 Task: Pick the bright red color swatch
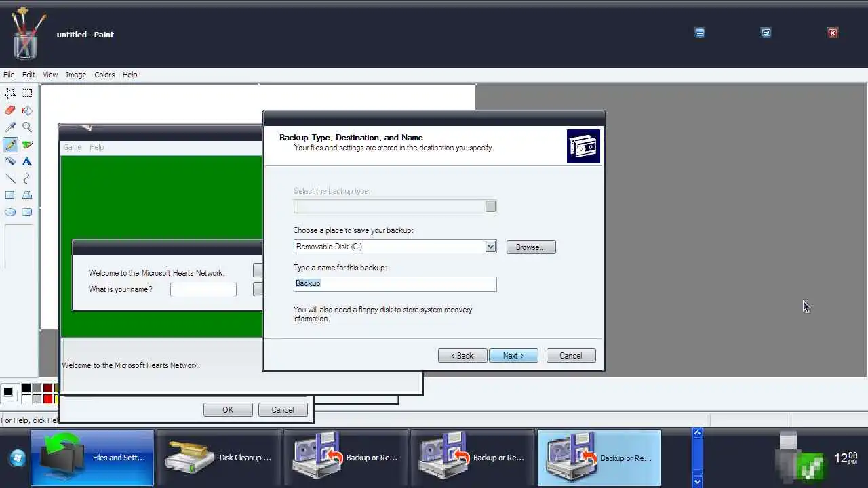pyautogui.click(x=47, y=399)
